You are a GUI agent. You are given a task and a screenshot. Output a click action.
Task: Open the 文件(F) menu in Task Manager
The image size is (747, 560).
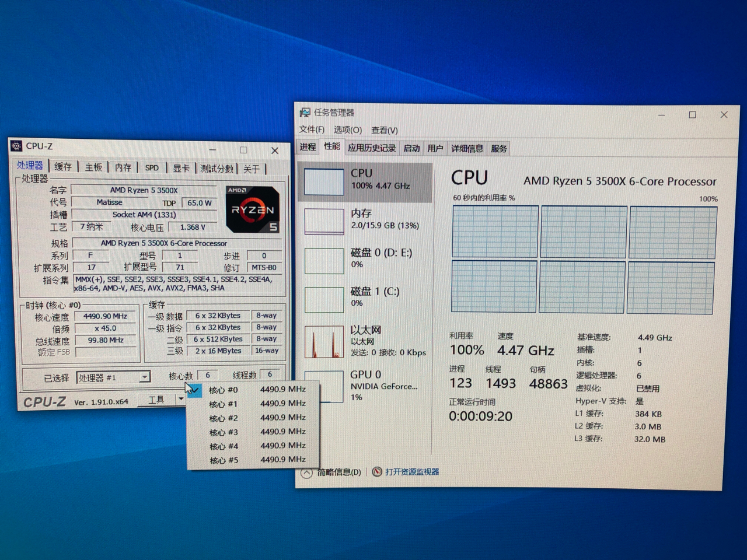[312, 129]
